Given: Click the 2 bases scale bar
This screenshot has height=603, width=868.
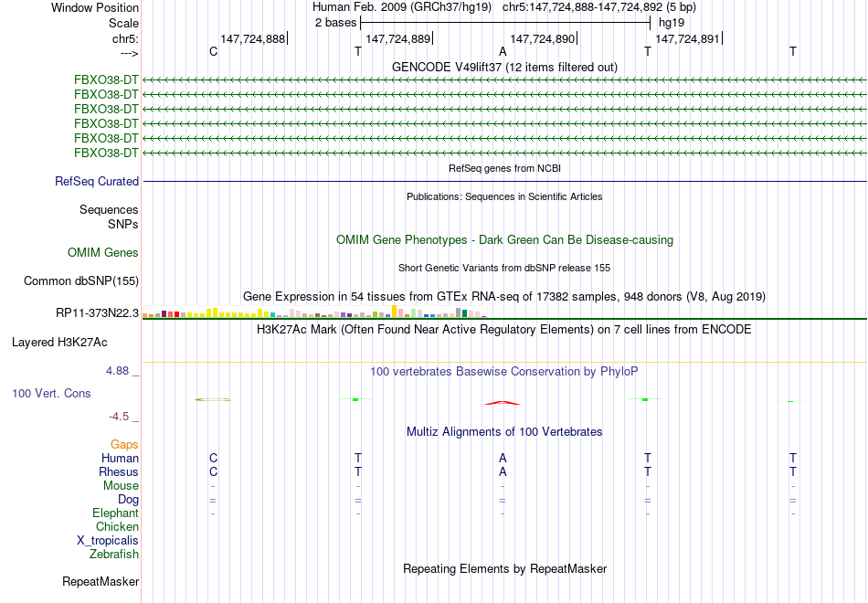Looking at the screenshot, I should tap(505, 23).
